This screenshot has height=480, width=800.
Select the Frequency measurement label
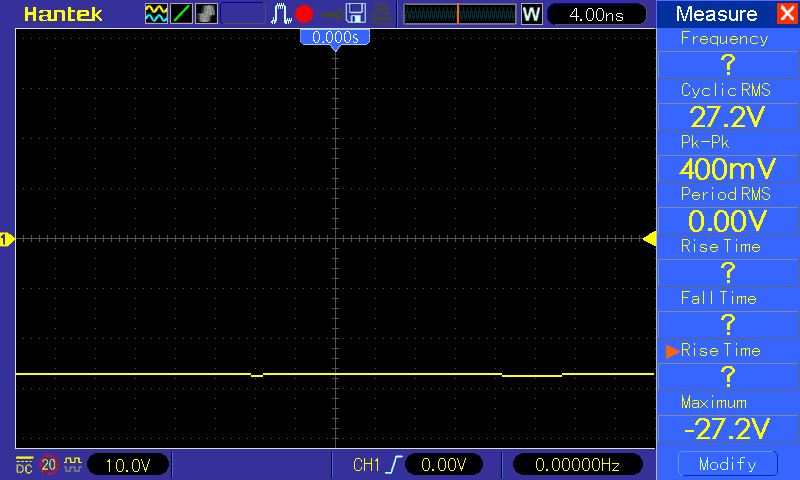tap(724, 39)
